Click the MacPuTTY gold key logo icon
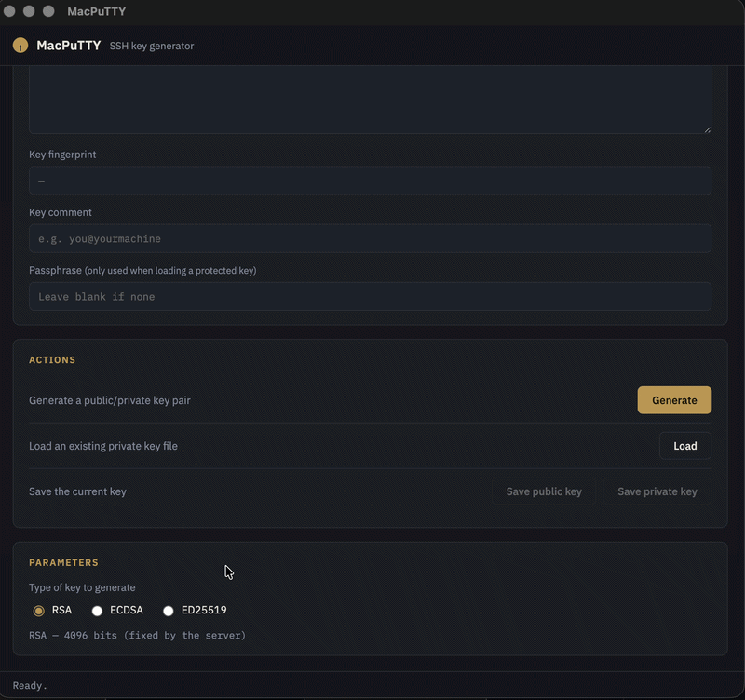 pos(20,46)
